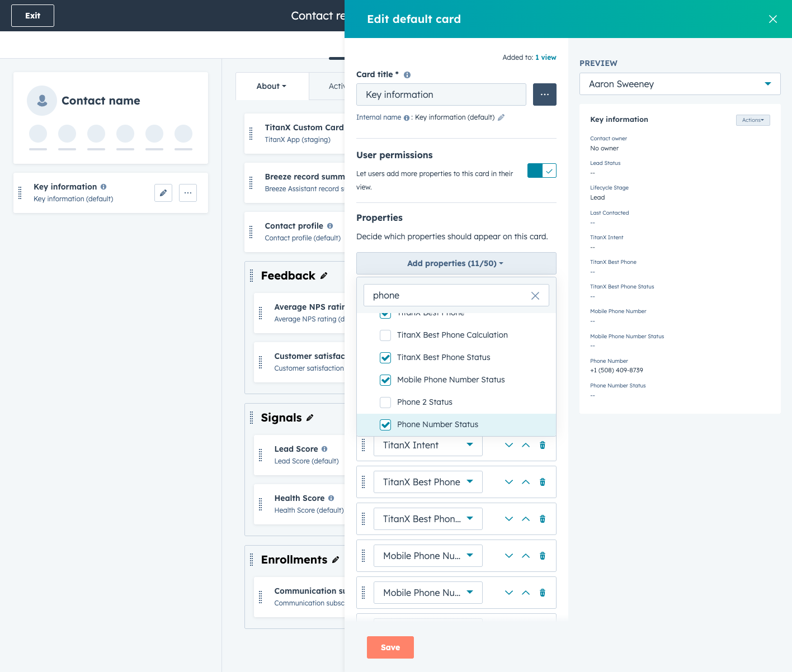Image resolution: width=792 pixels, height=672 pixels.
Task: Open the About tab dropdown
Action: tap(272, 86)
